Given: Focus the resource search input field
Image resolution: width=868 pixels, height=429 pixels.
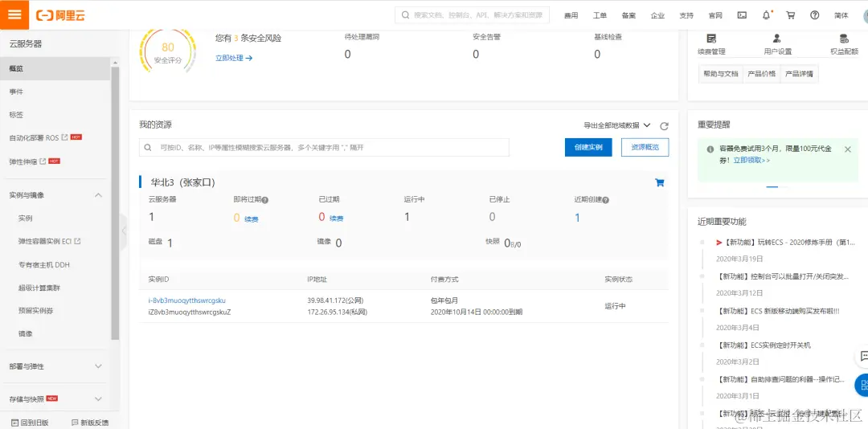Looking at the screenshot, I should [x=325, y=148].
